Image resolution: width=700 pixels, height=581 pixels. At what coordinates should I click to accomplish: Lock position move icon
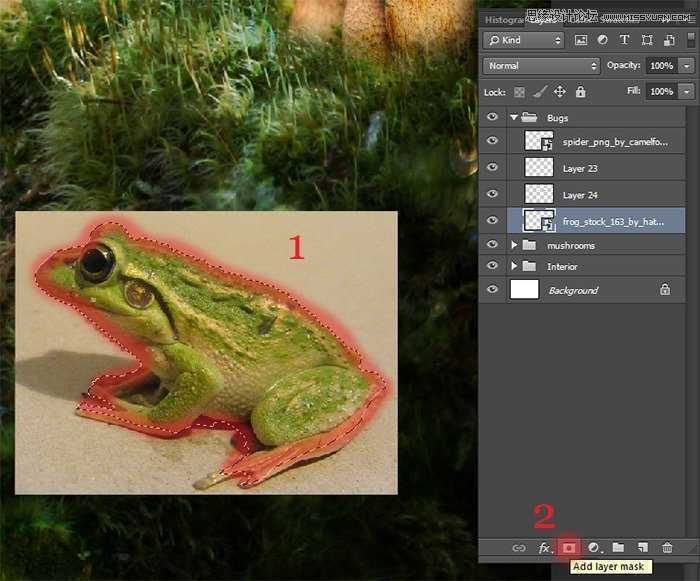(559, 92)
